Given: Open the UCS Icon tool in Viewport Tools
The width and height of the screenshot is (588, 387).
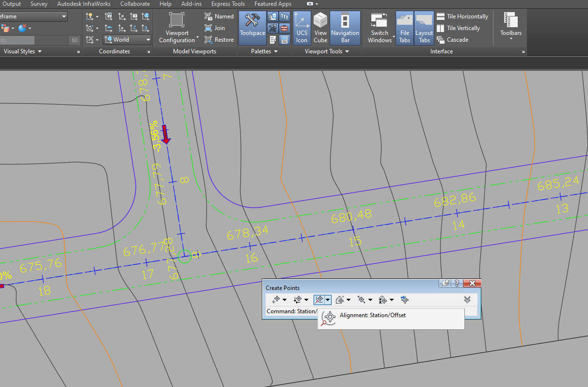Looking at the screenshot, I should [302, 28].
